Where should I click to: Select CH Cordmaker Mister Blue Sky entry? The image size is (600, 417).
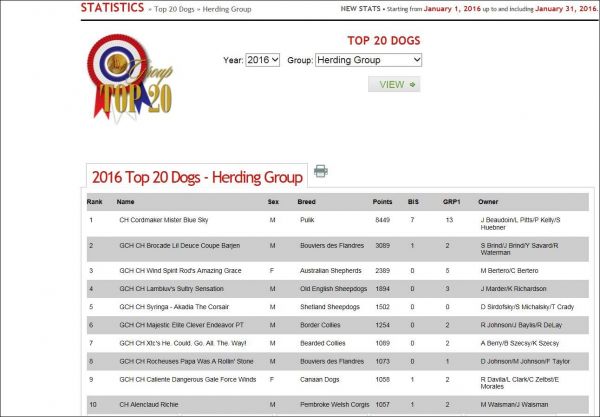tap(165, 219)
